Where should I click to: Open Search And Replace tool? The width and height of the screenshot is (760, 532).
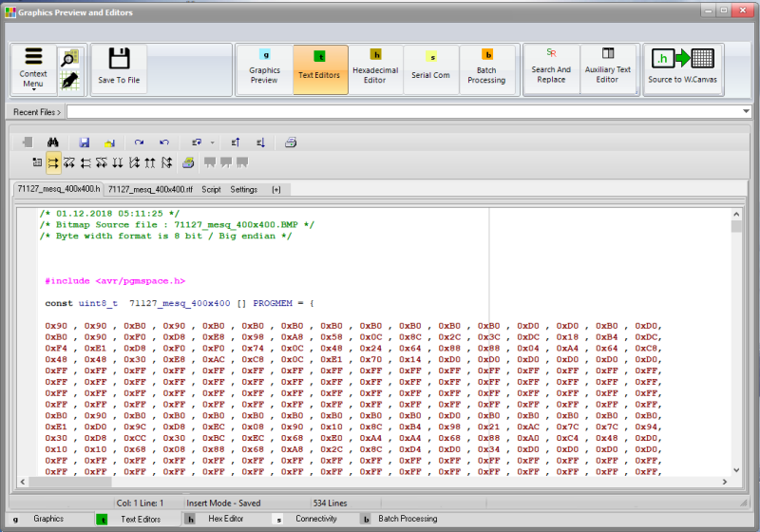click(551, 68)
